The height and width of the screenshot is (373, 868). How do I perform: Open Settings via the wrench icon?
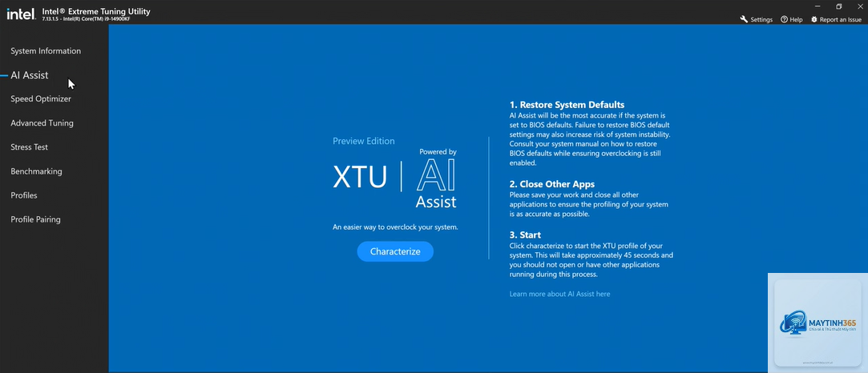point(744,19)
